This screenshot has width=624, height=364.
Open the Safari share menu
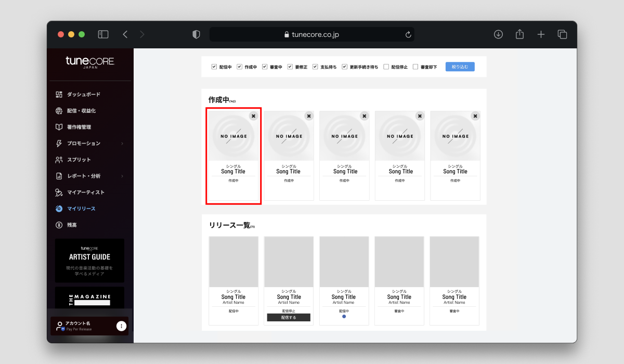[x=519, y=34]
